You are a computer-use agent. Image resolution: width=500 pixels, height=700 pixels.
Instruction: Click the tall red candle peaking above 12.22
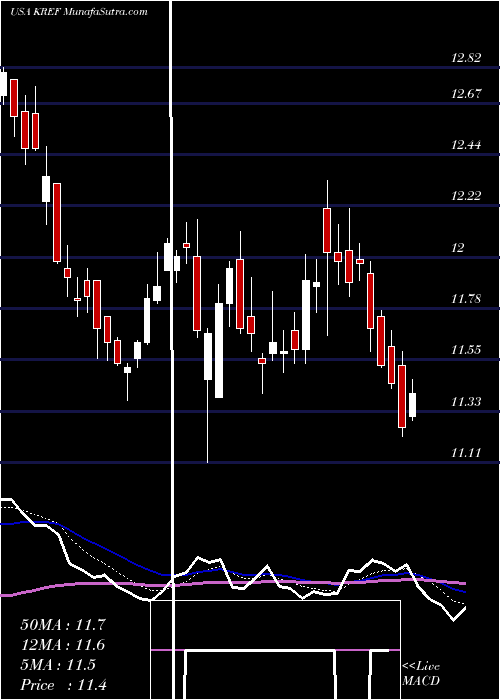(x=327, y=230)
